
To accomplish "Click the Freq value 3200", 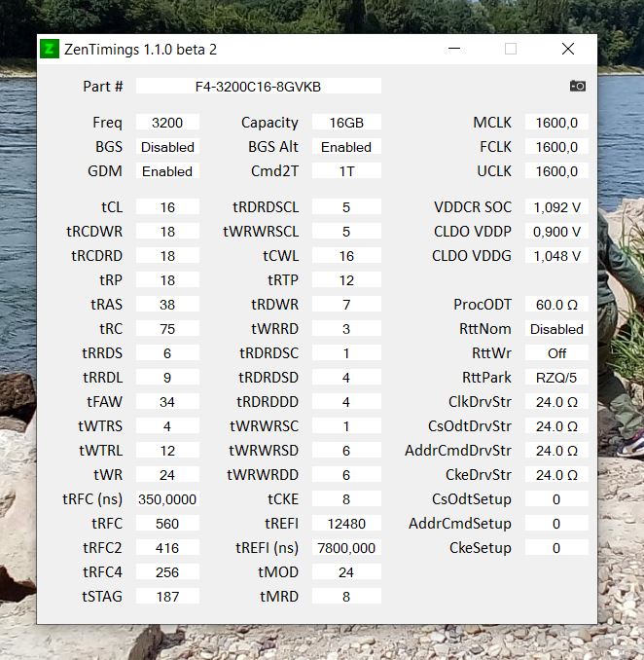I will [167, 123].
